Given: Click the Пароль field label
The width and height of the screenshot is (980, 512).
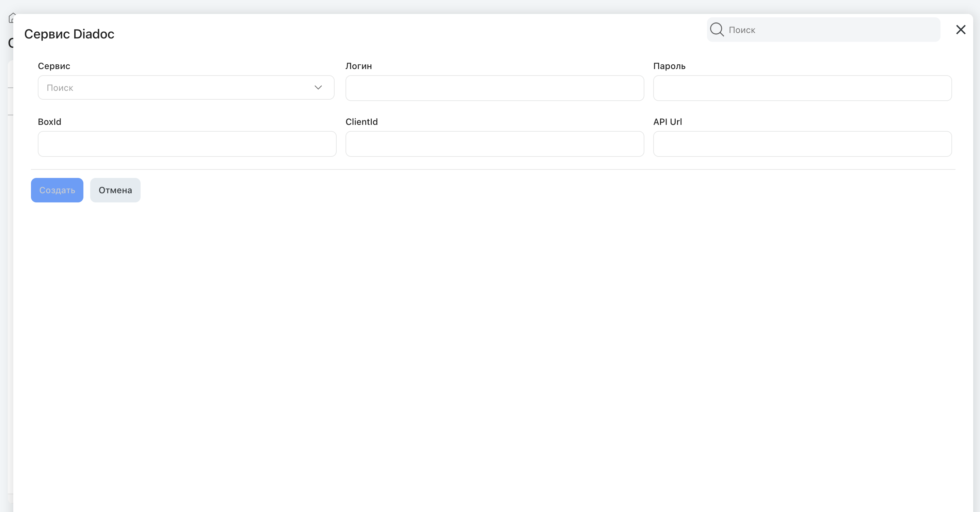Looking at the screenshot, I should tap(669, 66).
